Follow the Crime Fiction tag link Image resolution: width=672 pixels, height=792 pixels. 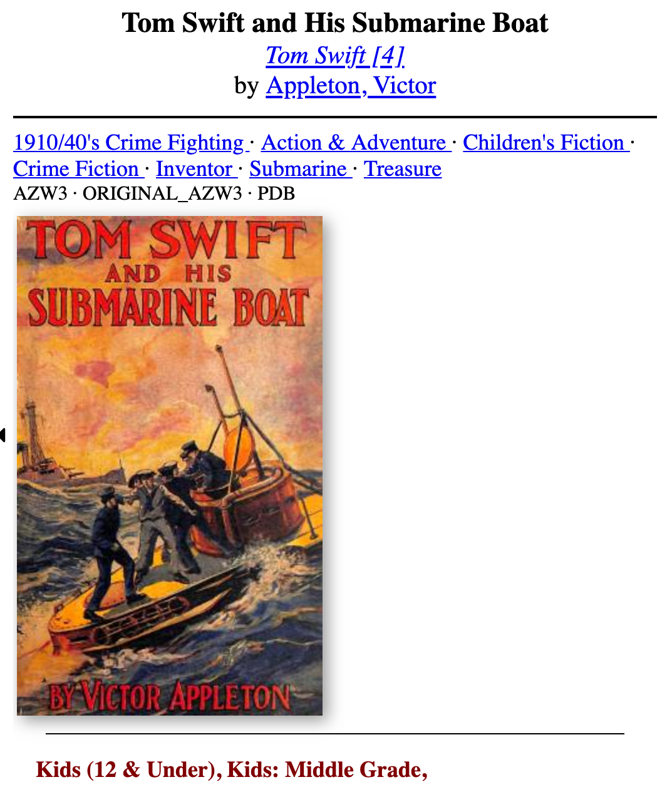[78, 169]
